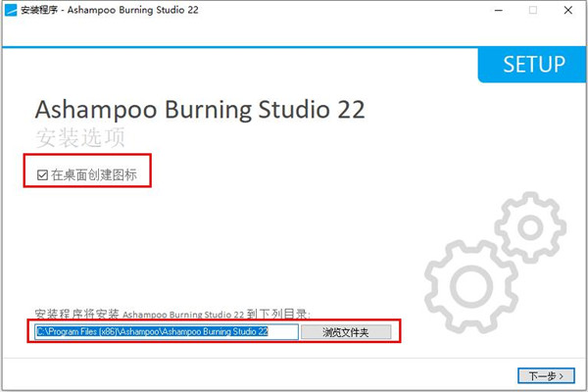Viewport: 588px width, 392px height.
Task: Click the 安装程序将安装 directory label
Action: pyautogui.click(x=171, y=315)
